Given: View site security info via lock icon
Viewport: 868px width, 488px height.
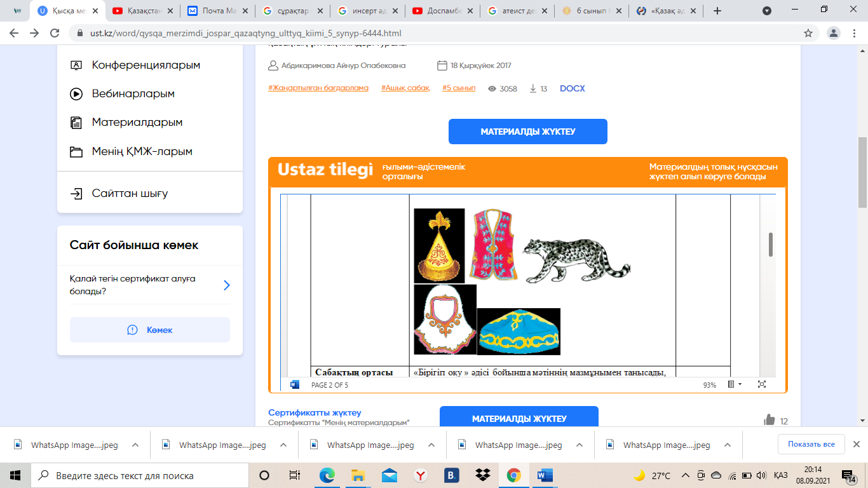Looking at the screenshot, I should pyautogui.click(x=80, y=33).
